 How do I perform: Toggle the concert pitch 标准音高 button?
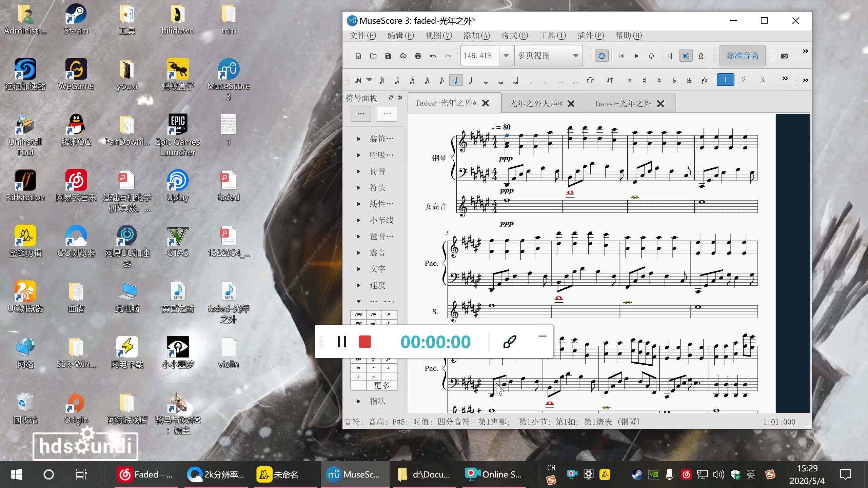(x=742, y=56)
